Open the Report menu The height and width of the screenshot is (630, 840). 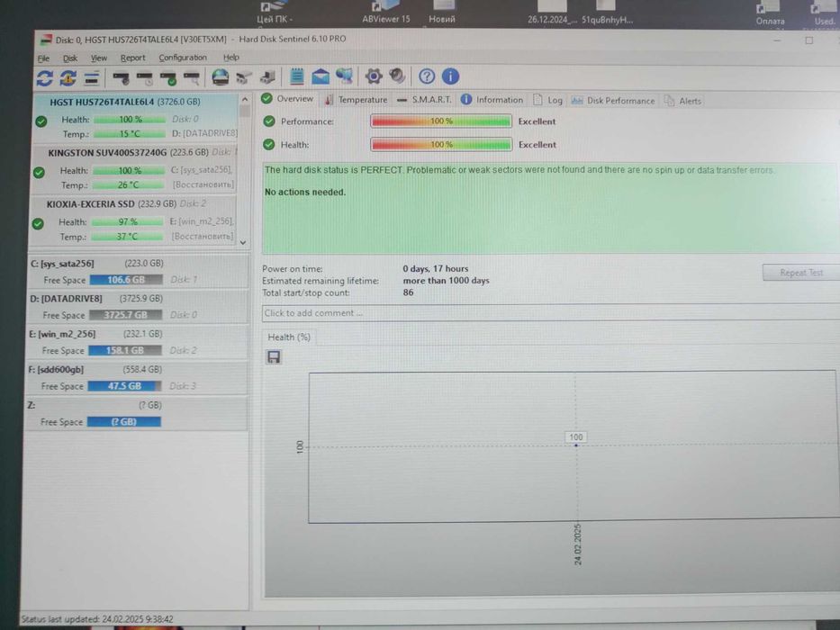[x=133, y=58]
